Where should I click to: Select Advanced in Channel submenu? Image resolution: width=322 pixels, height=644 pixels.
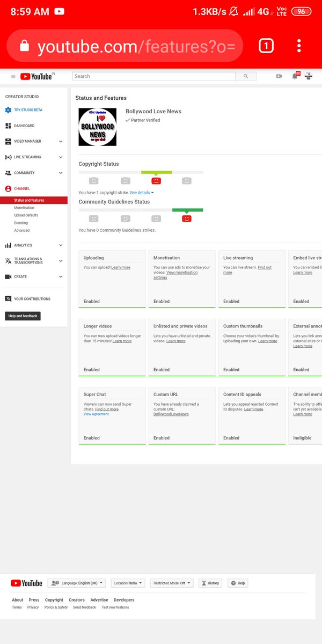coord(22,230)
